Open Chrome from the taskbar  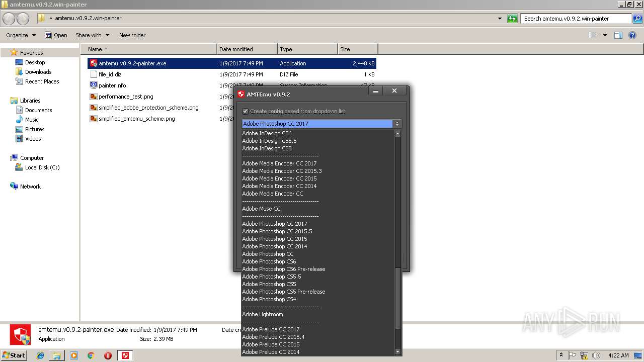pyautogui.click(x=91, y=355)
